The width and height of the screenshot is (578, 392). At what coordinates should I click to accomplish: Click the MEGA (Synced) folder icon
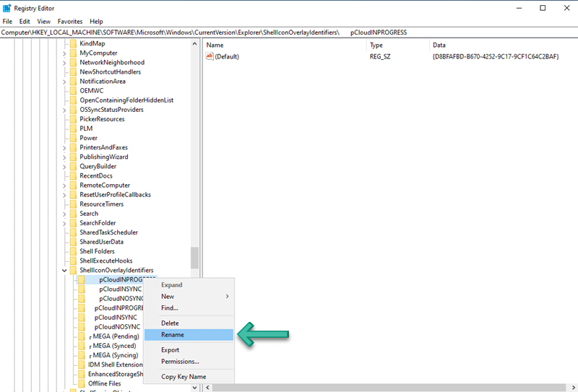click(x=82, y=346)
